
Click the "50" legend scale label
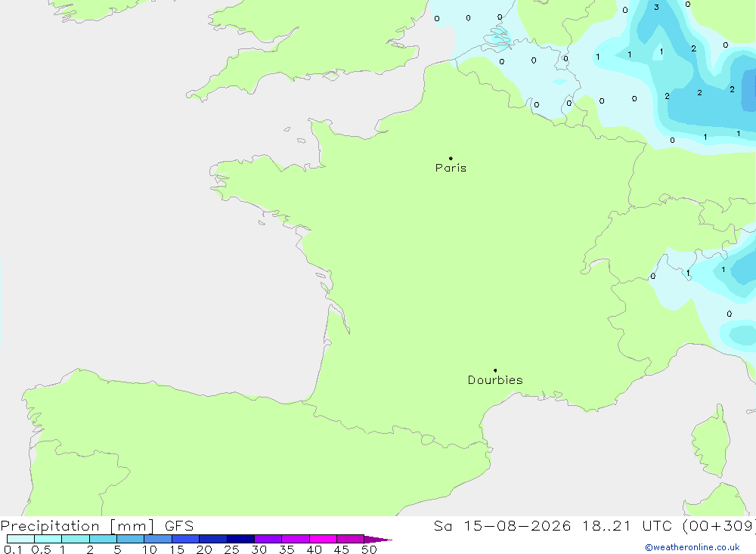369,549
